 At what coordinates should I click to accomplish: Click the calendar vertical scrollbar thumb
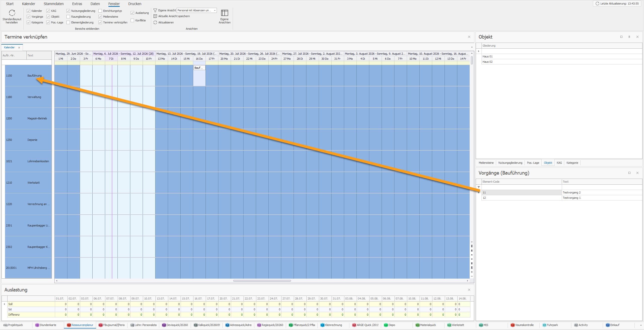[472, 60]
